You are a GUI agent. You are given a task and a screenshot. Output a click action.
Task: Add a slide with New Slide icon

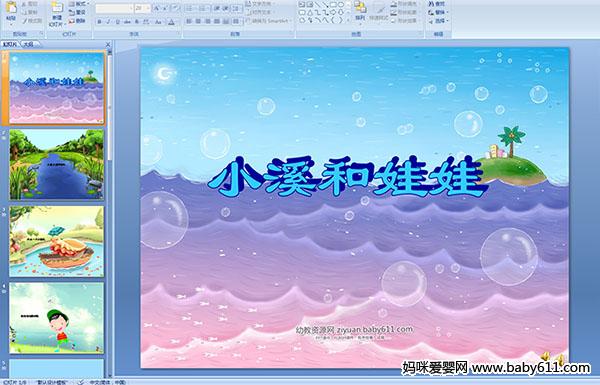[x=57, y=8]
